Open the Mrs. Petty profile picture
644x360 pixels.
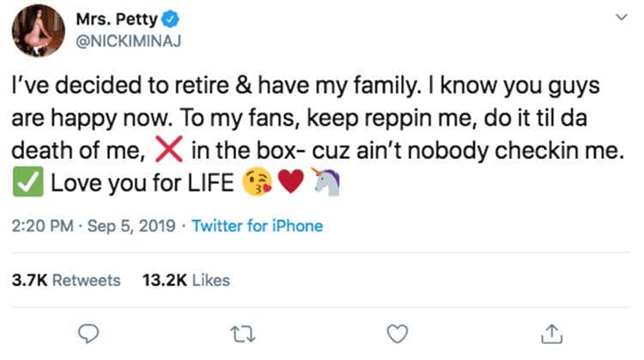click(39, 31)
